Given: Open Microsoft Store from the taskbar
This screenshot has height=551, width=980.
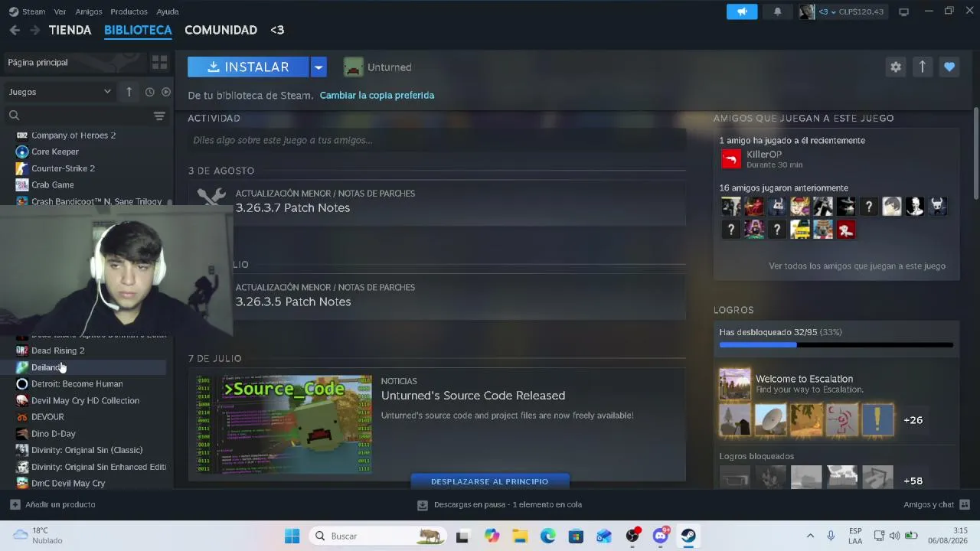Looking at the screenshot, I should pos(576,536).
